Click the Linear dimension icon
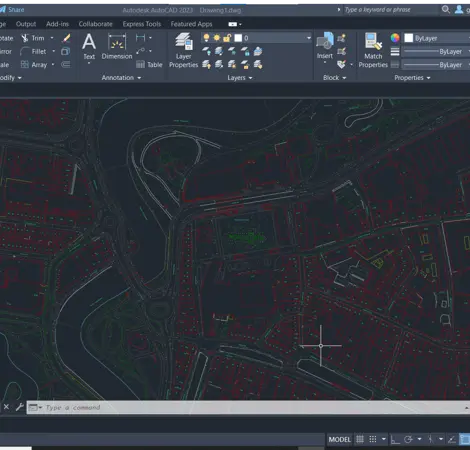This screenshot has width=470, height=450. [x=140, y=38]
